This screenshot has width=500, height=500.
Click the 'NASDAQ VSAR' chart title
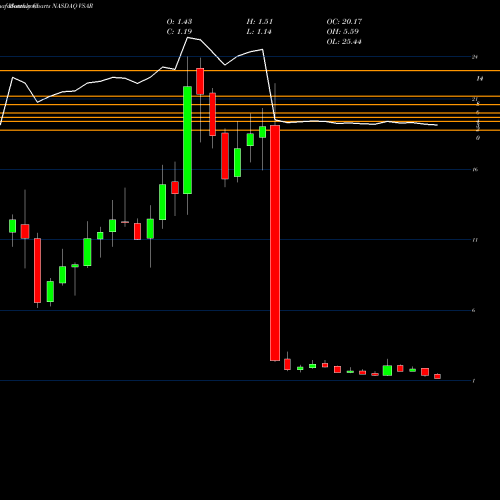point(73,6)
